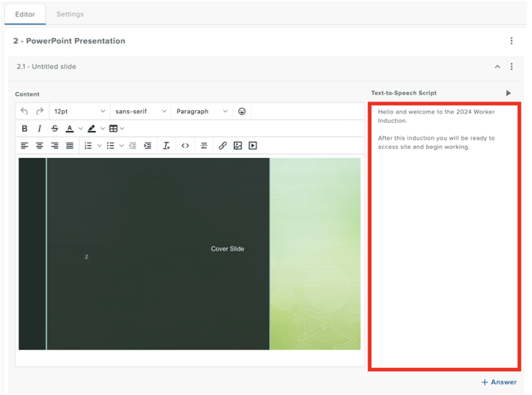Insert an image into the content
Image resolution: width=532 pixels, height=395 pixels.
(238, 146)
